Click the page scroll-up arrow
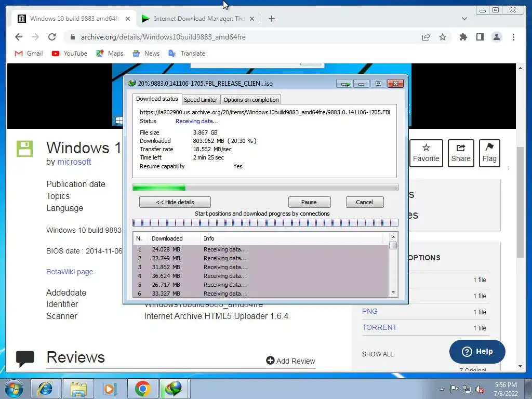532x399 pixels. pos(520,69)
